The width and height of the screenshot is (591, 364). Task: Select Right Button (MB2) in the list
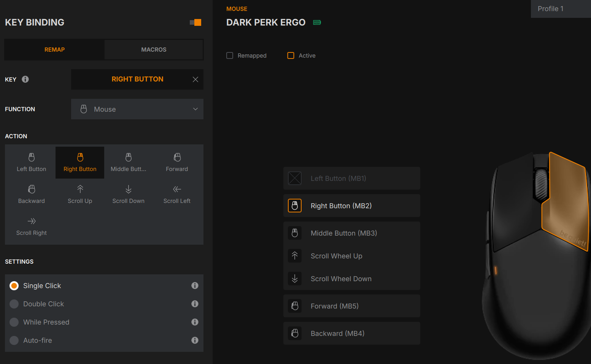pyautogui.click(x=352, y=206)
